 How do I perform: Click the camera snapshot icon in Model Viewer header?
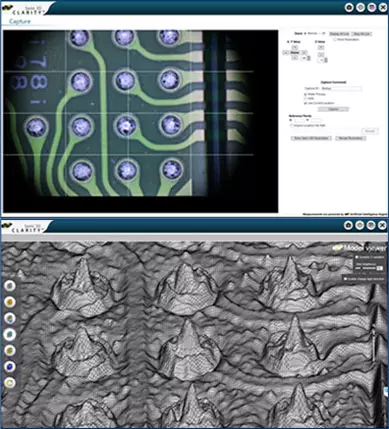tap(348, 225)
